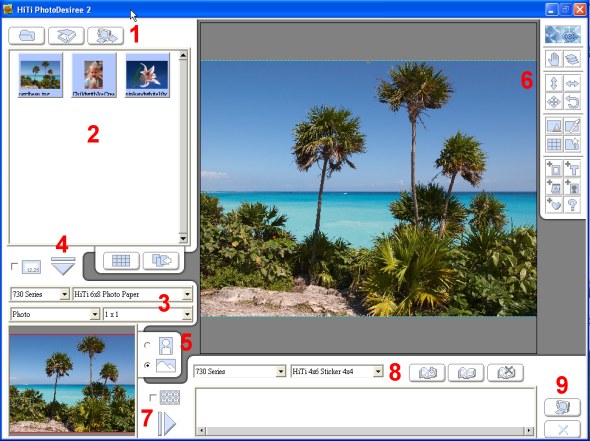Click the index grid icon beside the checkbox
Screen dimensions: 590x441
pyautogui.click(x=170, y=397)
